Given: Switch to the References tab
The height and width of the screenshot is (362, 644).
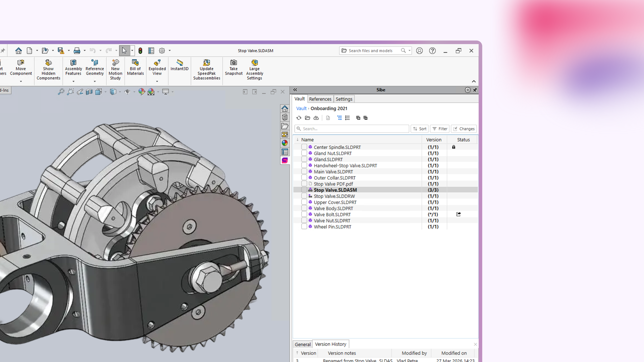Looking at the screenshot, I should coord(320,99).
